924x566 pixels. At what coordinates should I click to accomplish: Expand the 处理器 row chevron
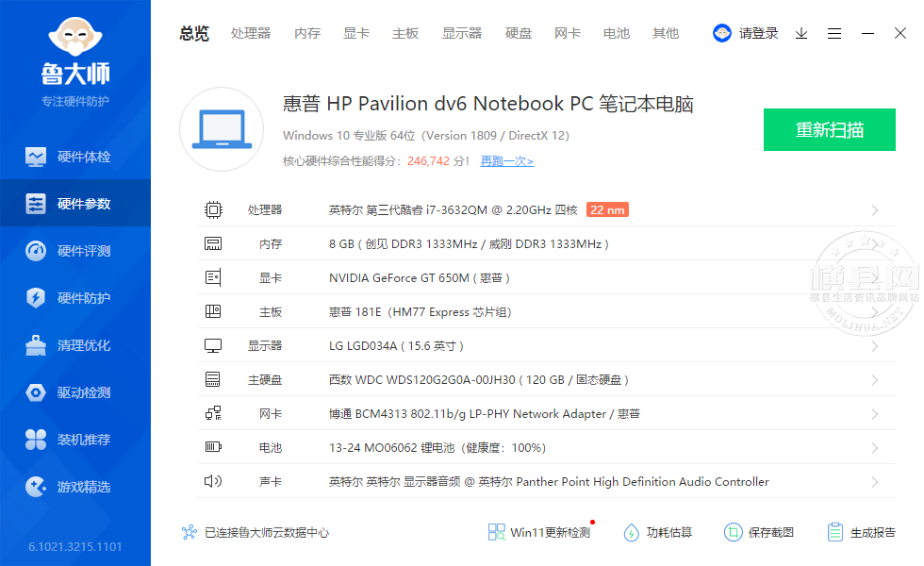pyautogui.click(x=875, y=210)
